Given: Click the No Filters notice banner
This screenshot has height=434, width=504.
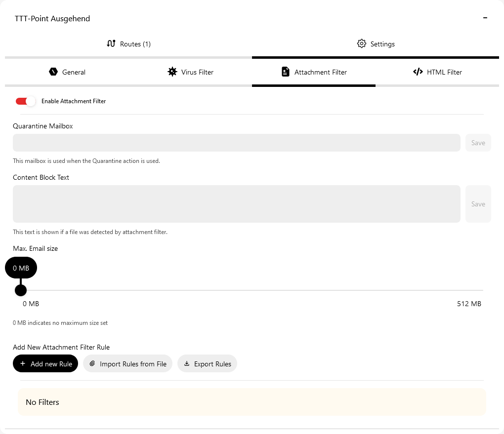Looking at the screenshot, I should 252,402.
